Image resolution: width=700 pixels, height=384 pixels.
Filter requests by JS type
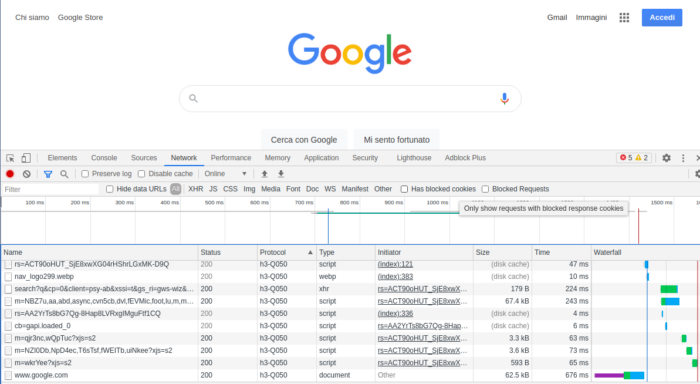pyautogui.click(x=213, y=189)
